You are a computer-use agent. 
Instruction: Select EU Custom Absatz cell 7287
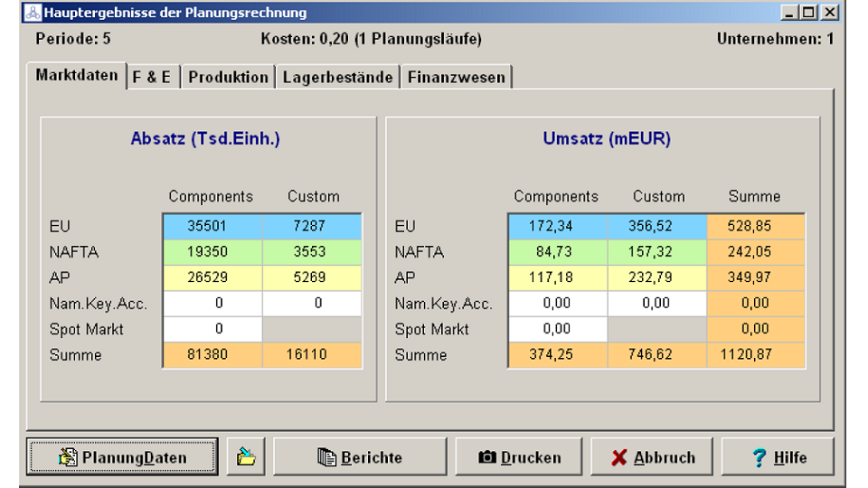click(312, 226)
